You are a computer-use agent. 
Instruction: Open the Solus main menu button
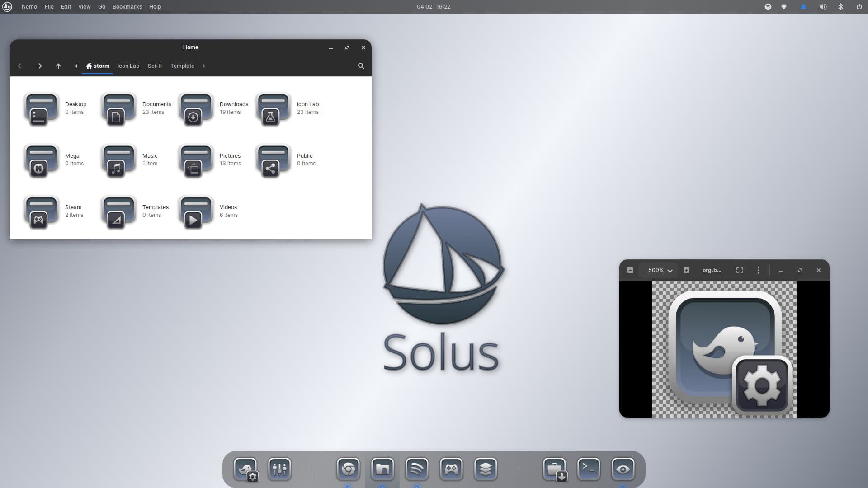(7, 7)
